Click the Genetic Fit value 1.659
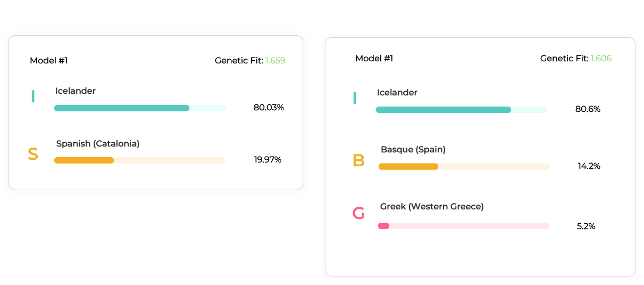 [x=275, y=61]
